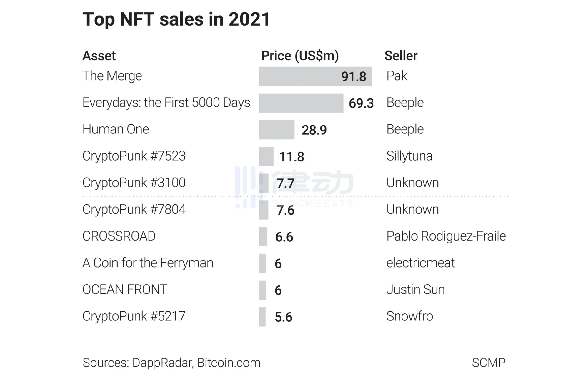Click the Price (US$m) column header
The width and height of the screenshot is (588, 374).
tap(300, 56)
